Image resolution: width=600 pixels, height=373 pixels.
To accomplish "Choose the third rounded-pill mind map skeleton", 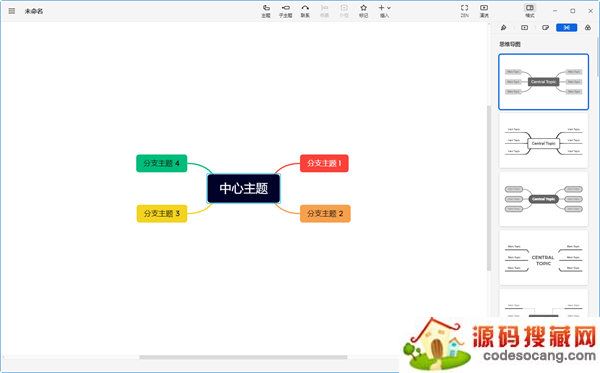I will [543, 199].
